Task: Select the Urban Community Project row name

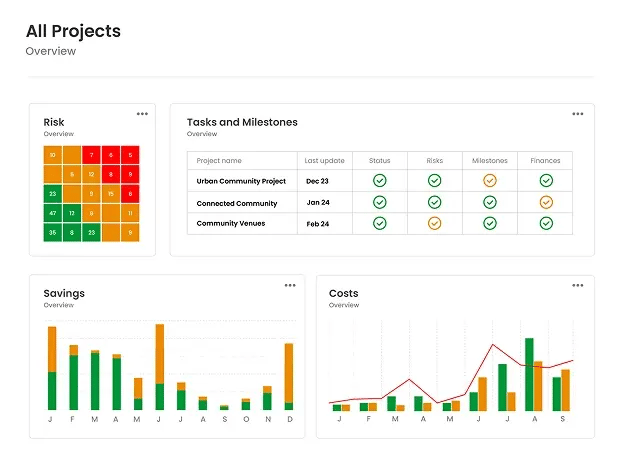Action: [241, 181]
